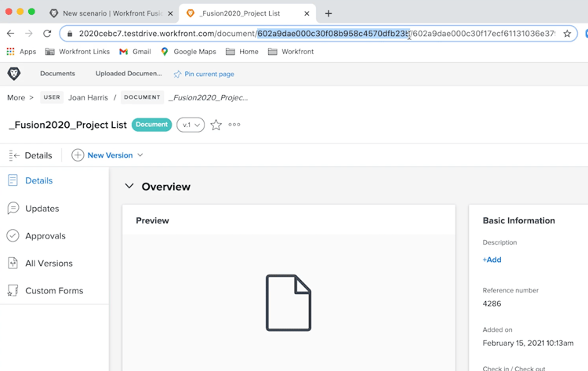This screenshot has height=371, width=588.
Task: Reload the page with the refresh icon
Action: (x=47, y=34)
